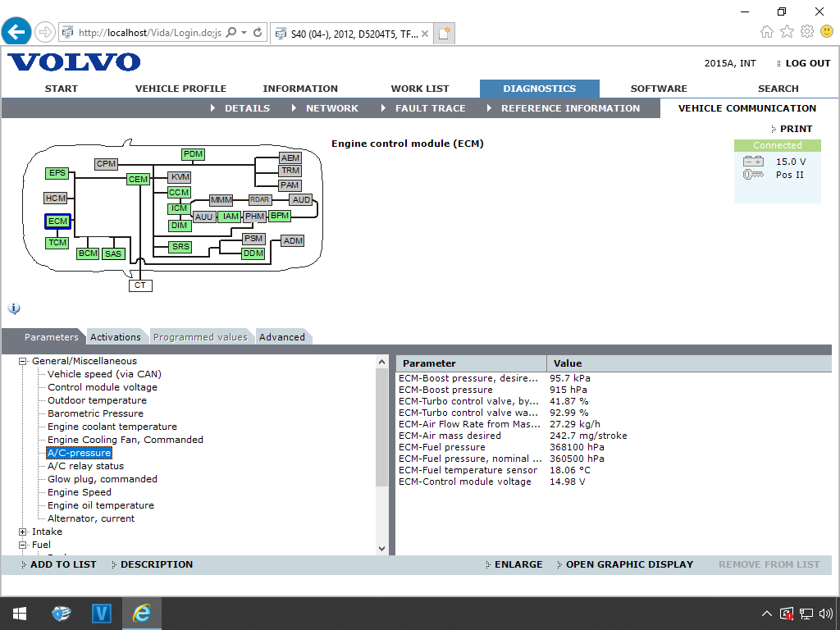
Task: Click the PDM module in the vehicle diagram
Action: tap(193, 153)
